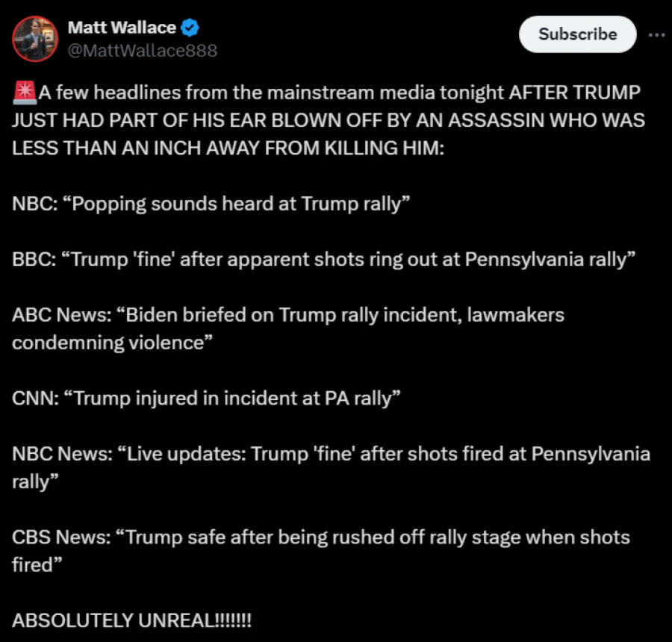672x642 pixels.
Task: Click the ABC News "Biden briefed" headline
Action: pyautogui.click(x=287, y=315)
